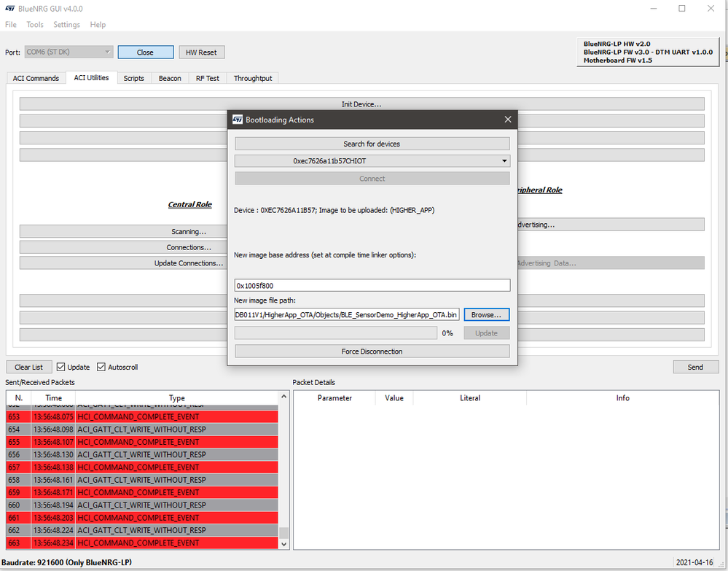Click the packet list scrollbar up arrow
This screenshot has width=728, height=571.
(x=284, y=396)
